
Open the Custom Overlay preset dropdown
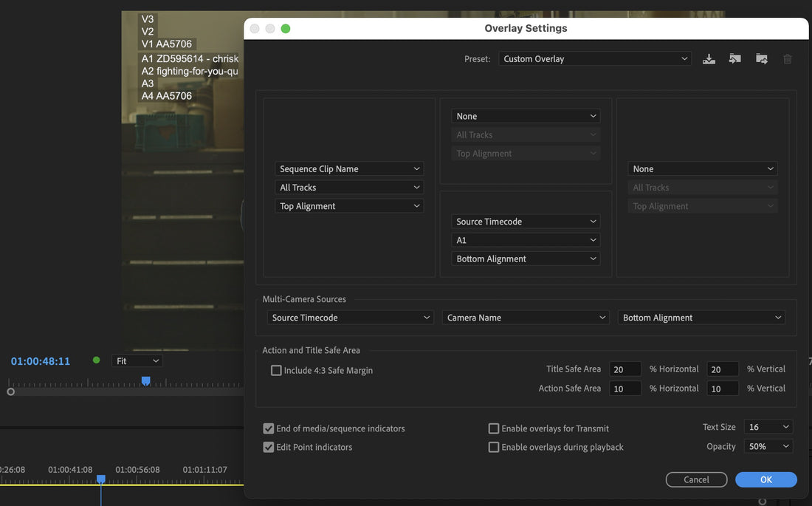click(595, 58)
